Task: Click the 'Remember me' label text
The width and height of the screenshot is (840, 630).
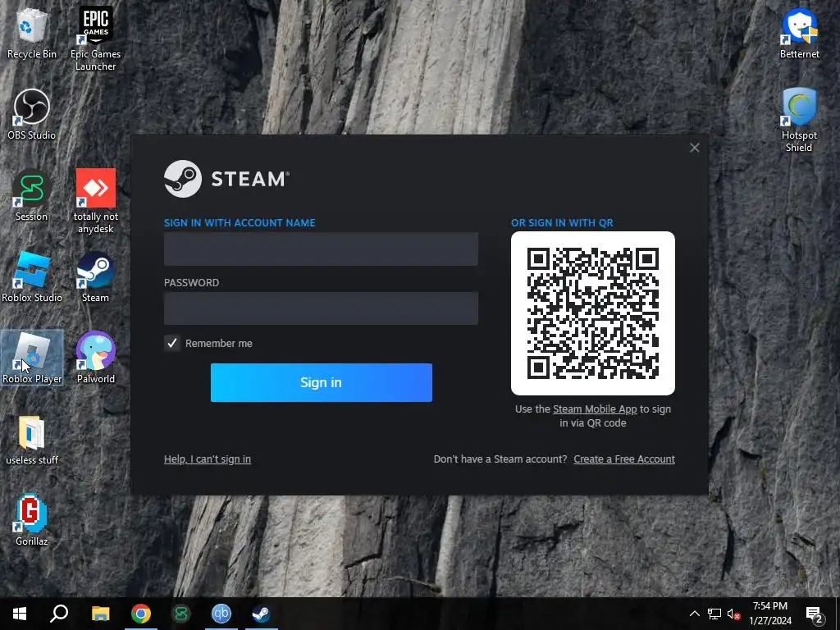Action: 218,344
